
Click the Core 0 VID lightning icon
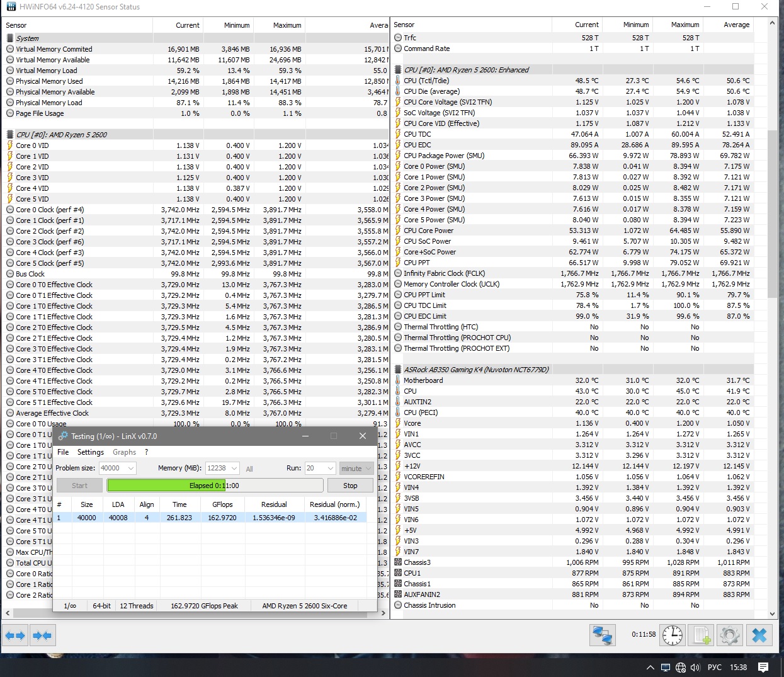pyautogui.click(x=10, y=145)
